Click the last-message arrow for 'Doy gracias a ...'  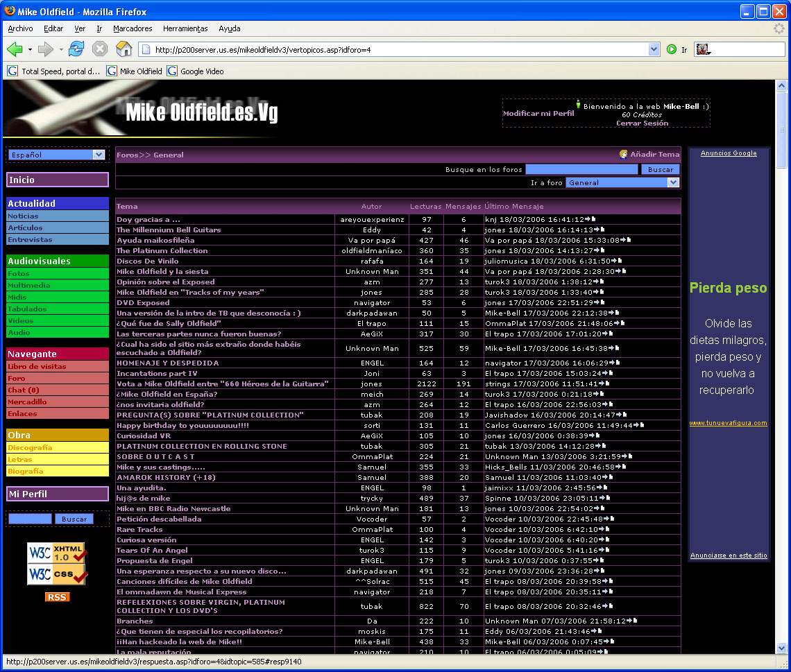(x=590, y=219)
